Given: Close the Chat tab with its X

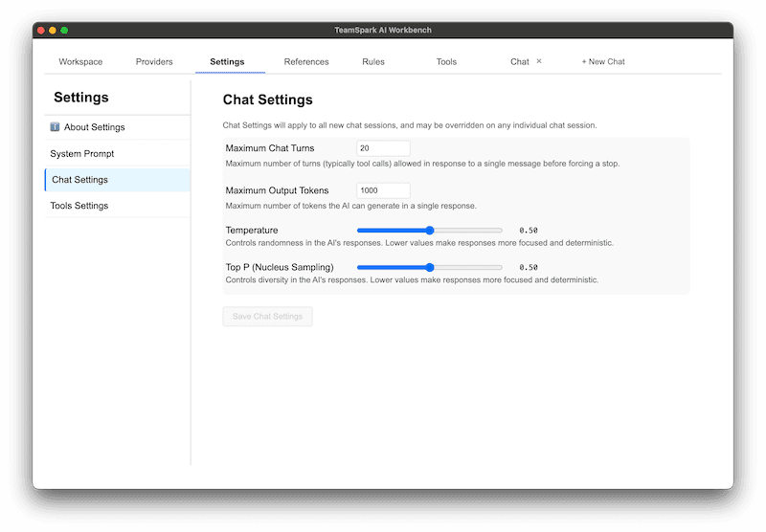Looking at the screenshot, I should [x=539, y=61].
